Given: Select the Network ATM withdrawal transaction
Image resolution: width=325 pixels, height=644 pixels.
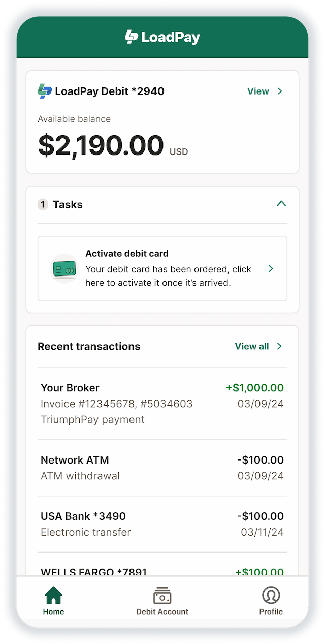Looking at the screenshot, I should tap(162, 468).
